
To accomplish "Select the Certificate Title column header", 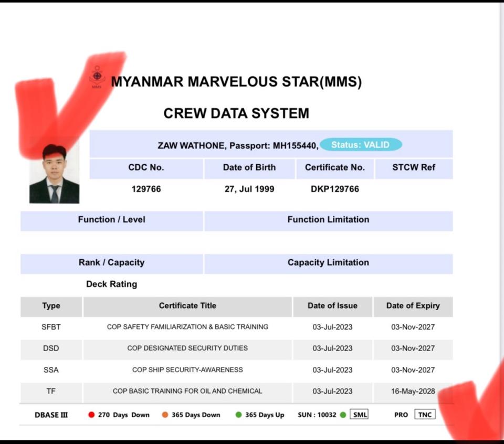I will (x=187, y=306).
